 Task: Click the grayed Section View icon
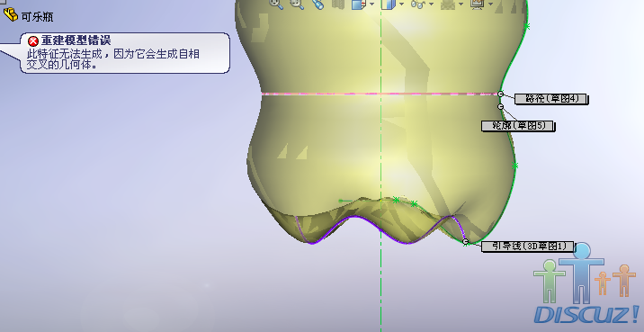point(337,4)
